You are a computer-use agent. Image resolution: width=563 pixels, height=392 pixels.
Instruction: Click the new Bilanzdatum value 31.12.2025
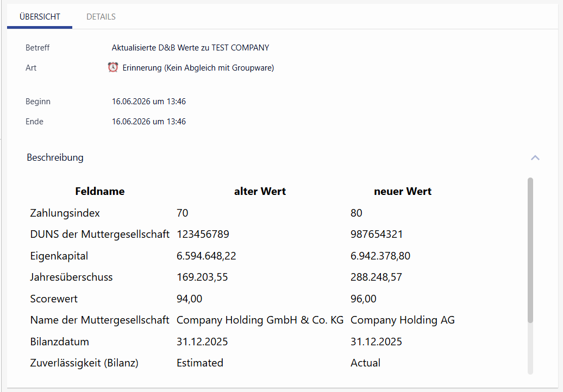[376, 342]
